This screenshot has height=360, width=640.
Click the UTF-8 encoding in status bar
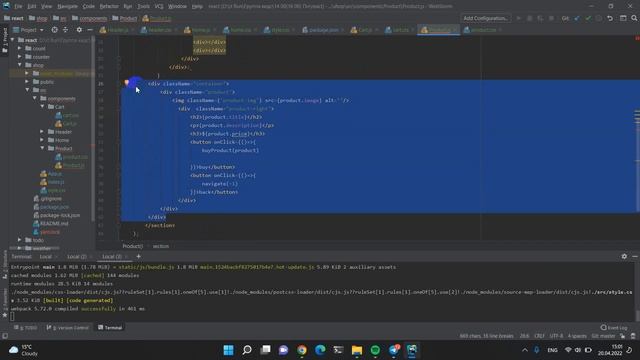coord(556,336)
